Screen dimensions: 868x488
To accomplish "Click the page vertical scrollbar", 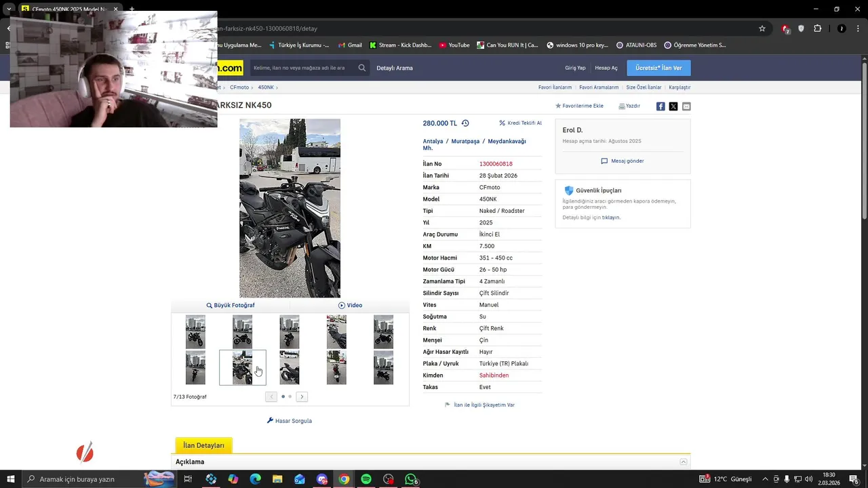I will 864,139.
